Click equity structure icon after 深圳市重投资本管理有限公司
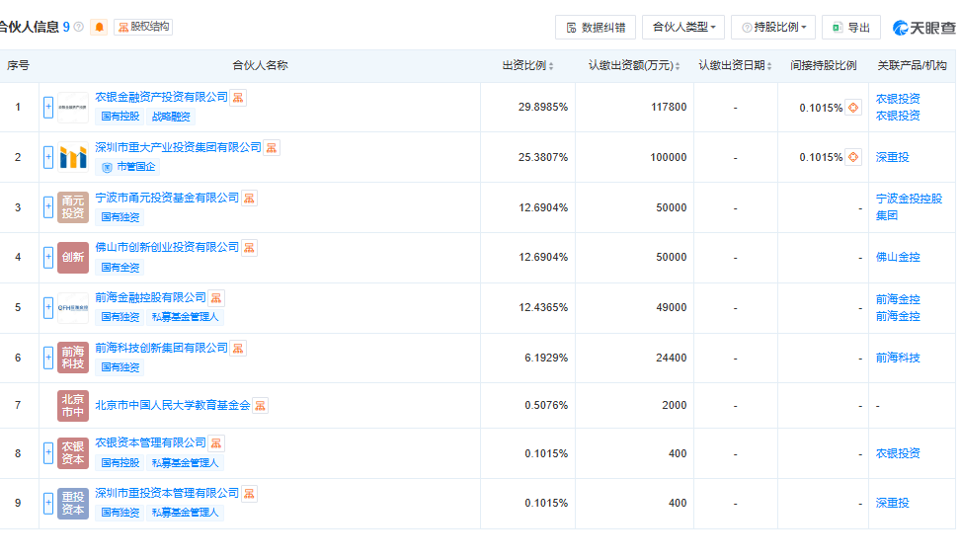The image size is (960, 560). click(249, 493)
